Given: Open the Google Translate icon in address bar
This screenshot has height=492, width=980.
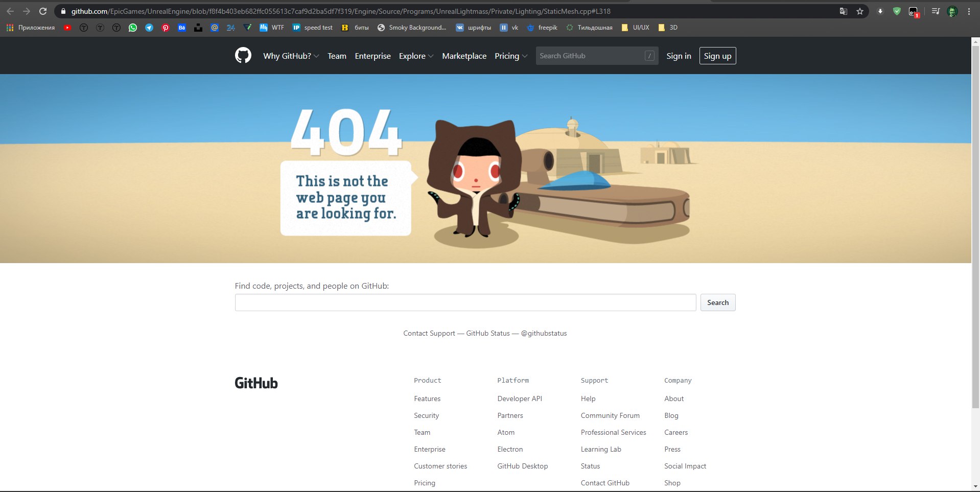Looking at the screenshot, I should tap(844, 11).
